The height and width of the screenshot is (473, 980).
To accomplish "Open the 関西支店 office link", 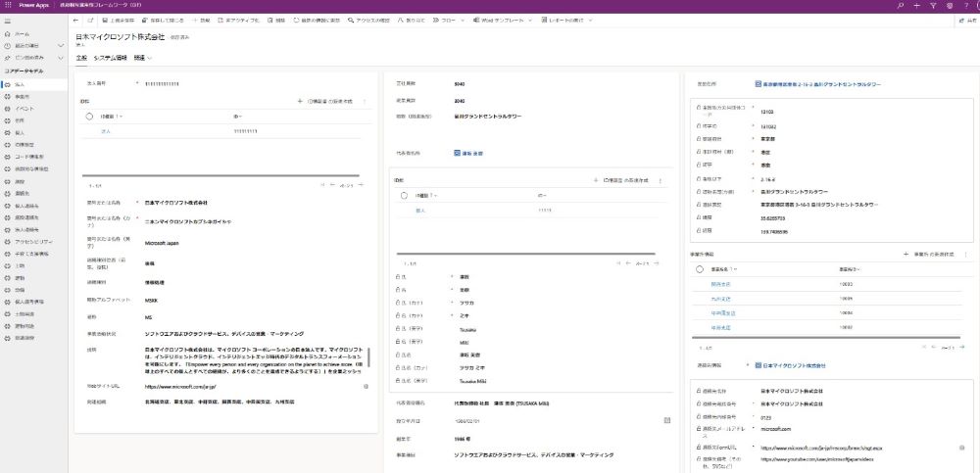I will 720,284.
